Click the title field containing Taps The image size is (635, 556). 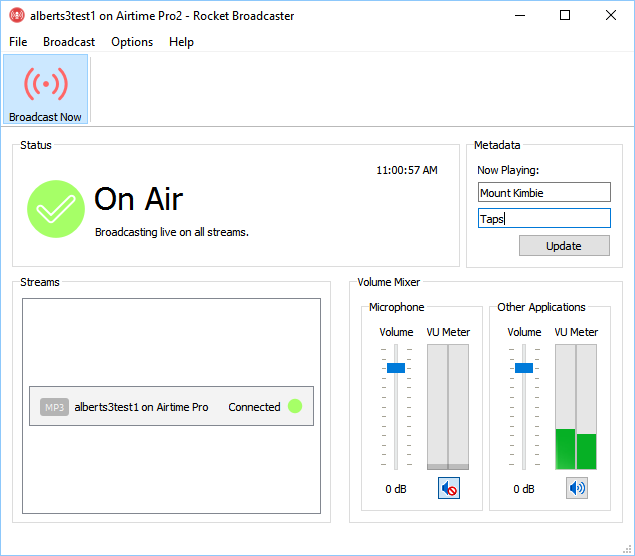(544, 218)
